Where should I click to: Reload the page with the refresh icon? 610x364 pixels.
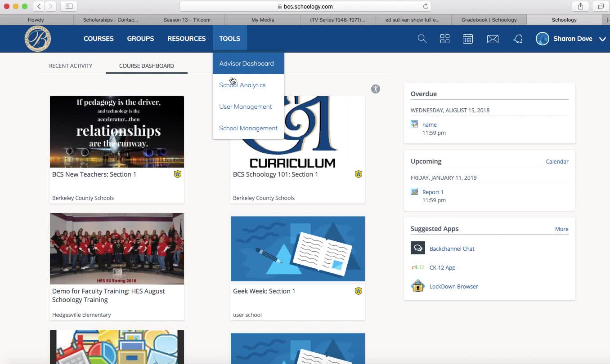point(426,6)
